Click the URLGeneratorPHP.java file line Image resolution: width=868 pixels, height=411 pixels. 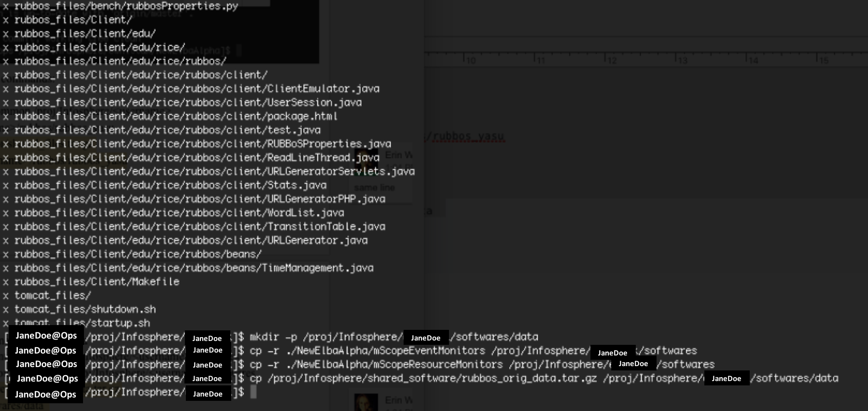coord(194,199)
